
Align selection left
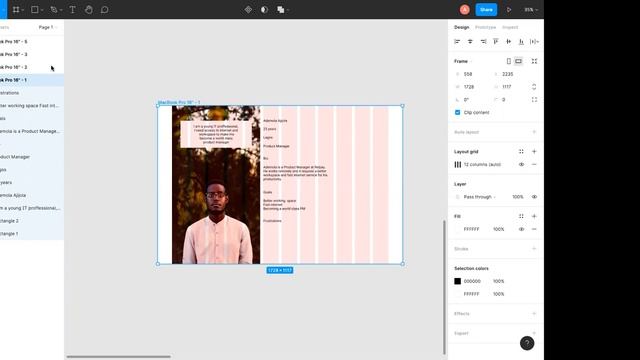pos(457,41)
